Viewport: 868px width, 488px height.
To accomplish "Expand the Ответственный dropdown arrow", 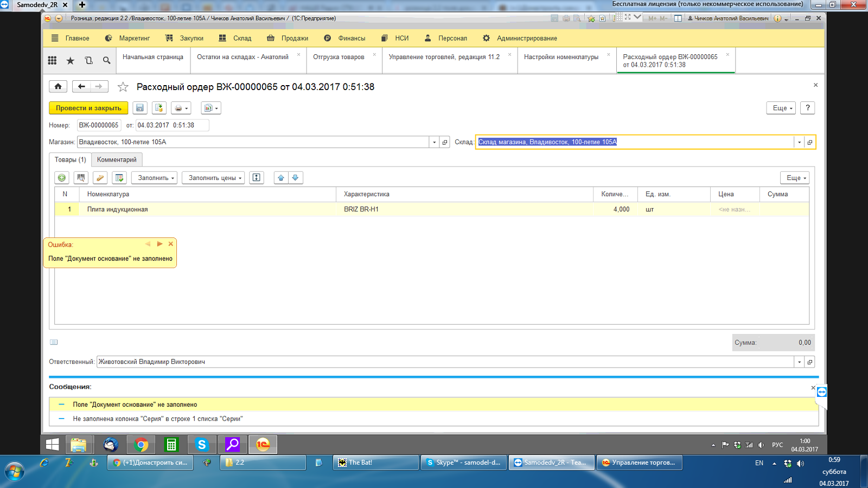I will tap(799, 362).
